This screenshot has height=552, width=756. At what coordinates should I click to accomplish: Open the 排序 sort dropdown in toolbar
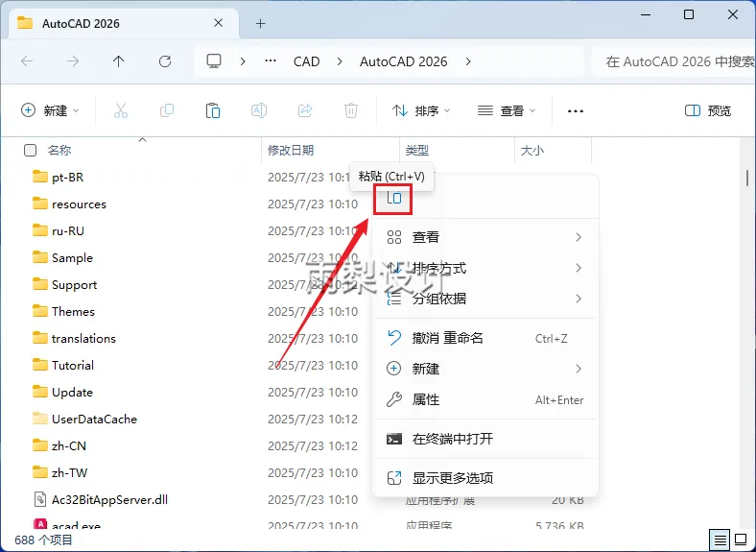[x=421, y=111]
